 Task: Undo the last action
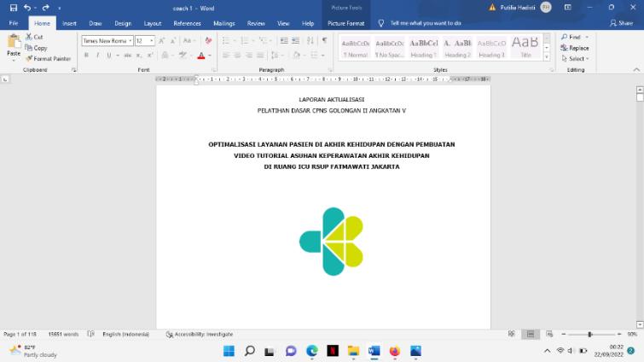click(27, 8)
